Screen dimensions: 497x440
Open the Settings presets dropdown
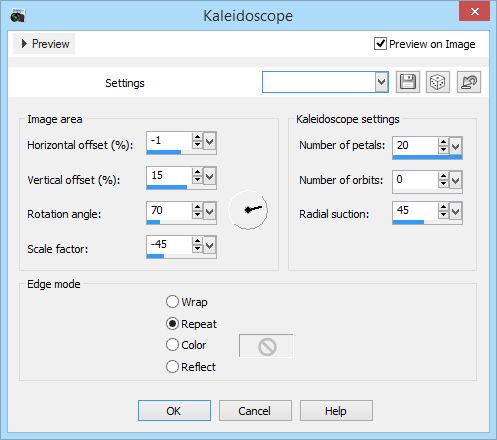pyautogui.click(x=382, y=82)
